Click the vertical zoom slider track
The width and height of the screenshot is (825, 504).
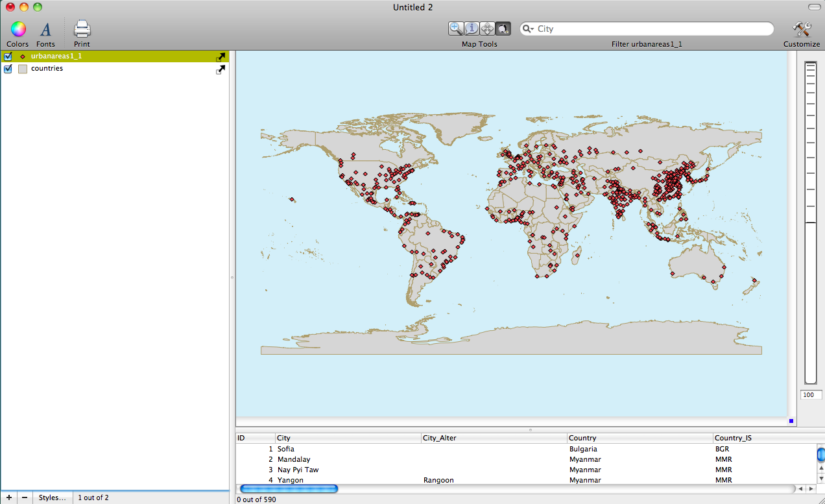coord(811,292)
